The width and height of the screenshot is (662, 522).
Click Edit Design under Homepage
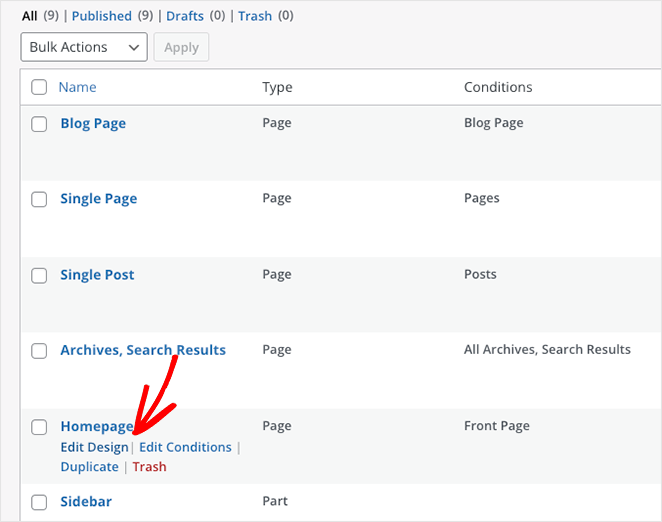95,447
